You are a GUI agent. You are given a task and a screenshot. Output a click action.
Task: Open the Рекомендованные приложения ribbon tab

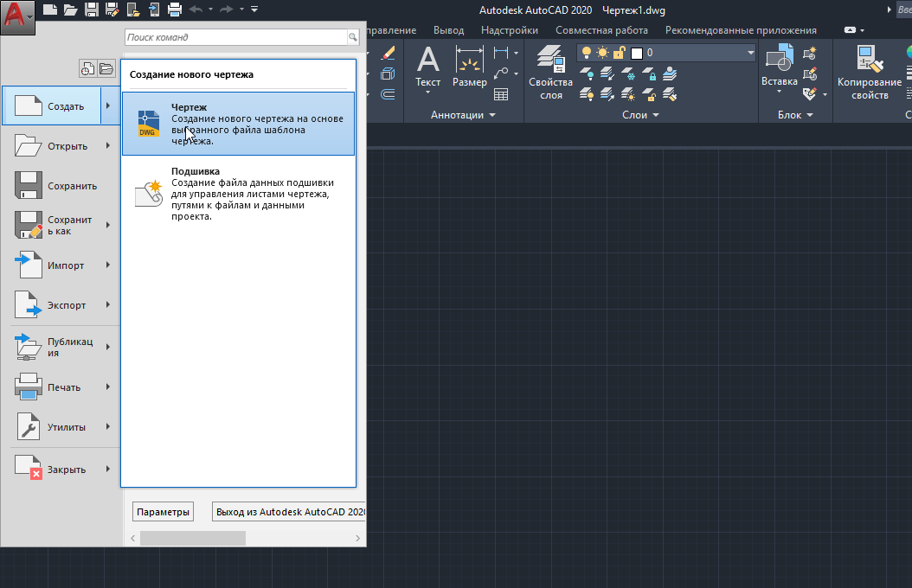[x=741, y=30]
